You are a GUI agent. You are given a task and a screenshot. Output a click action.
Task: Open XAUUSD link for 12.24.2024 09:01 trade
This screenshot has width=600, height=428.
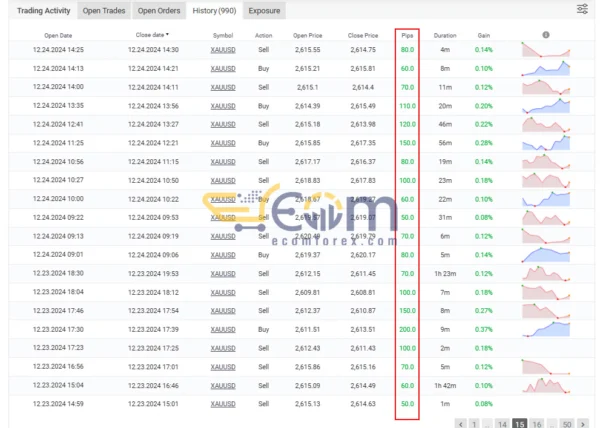pos(223,255)
